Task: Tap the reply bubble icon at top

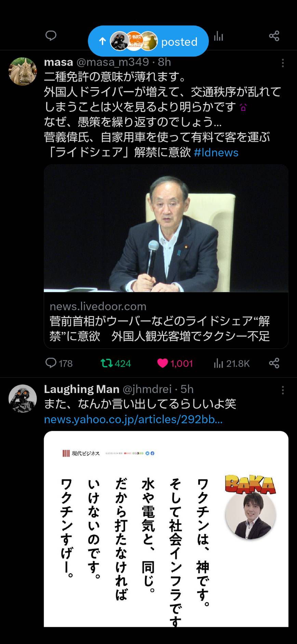Action: point(51,36)
